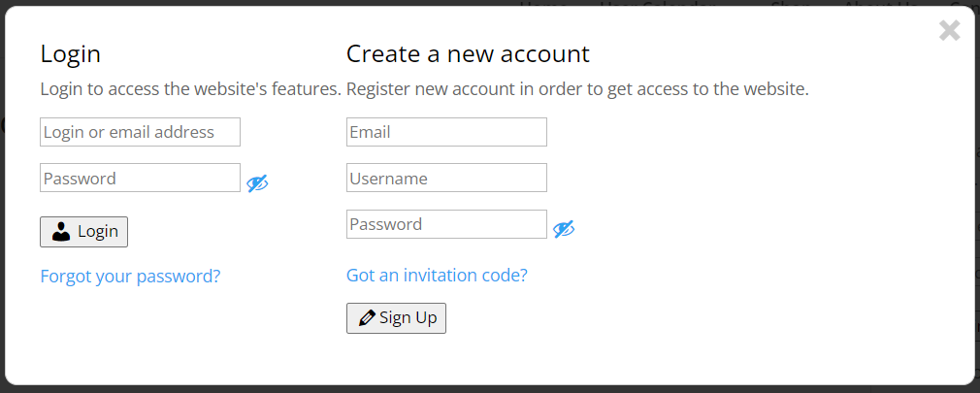Click the pencil icon on Sign Up
Image resolution: width=980 pixels, height=393 pixels.
367,318
